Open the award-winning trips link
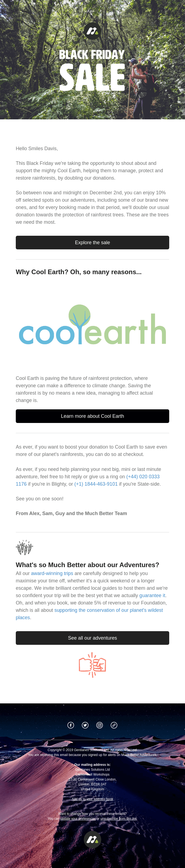Image resolution: width=185 pixels, height=868 pixels. [52, 573]
